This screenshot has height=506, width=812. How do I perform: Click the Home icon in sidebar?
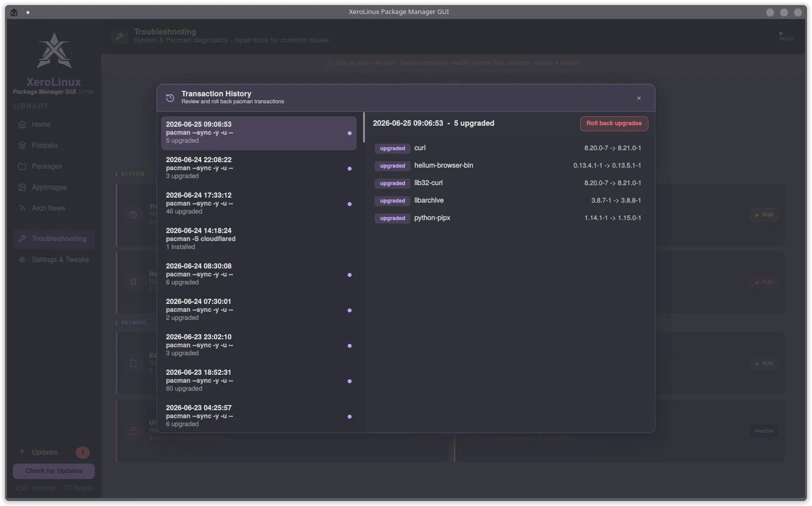pyautogui.click(x=22, y=125)
